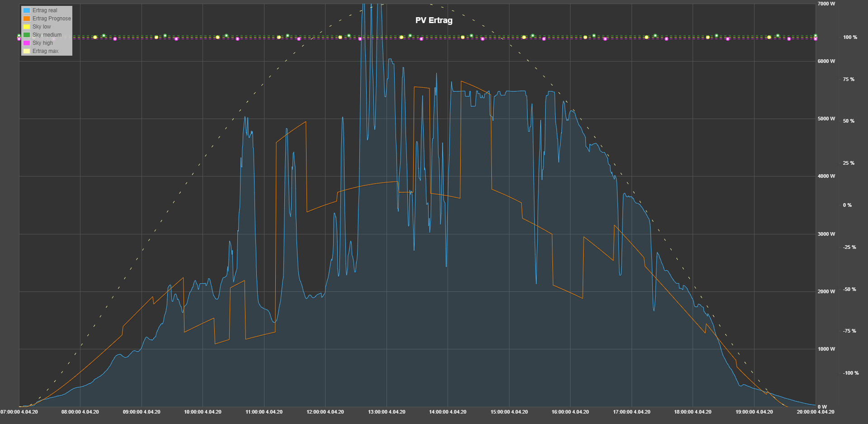Toggle the 'Ertrag Prognose' legend entry
Viewport: 868px width, 424px height.
tap(47, 19)
